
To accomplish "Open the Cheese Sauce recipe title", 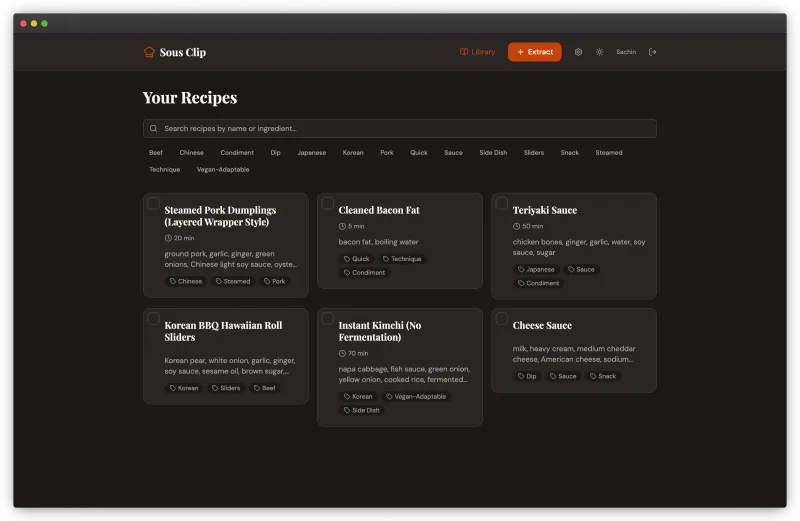I will (x=542, y=326).
